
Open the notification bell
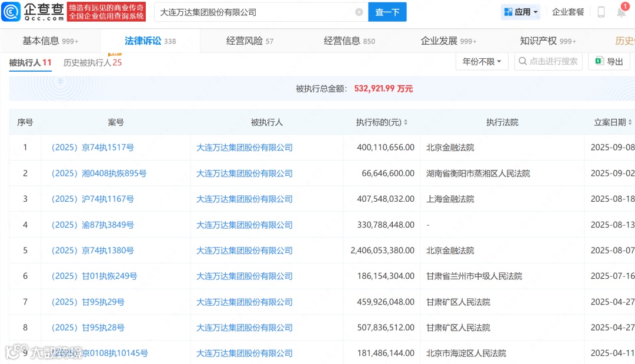(621, 12)
